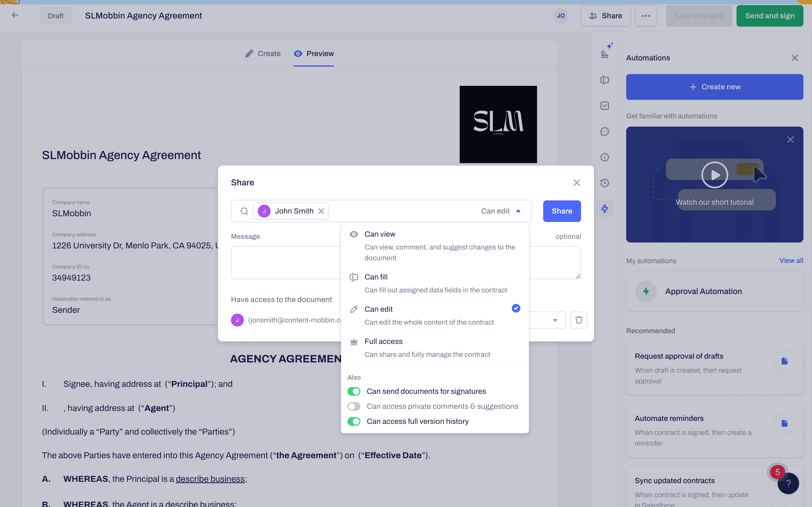Open the comments sidebar icon

(605, 131)
